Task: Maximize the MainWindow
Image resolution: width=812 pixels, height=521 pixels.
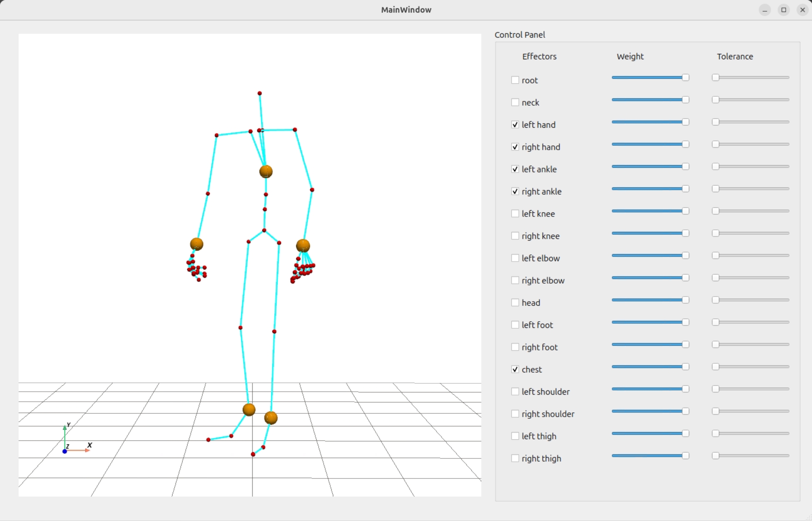Action: click(784, 10)
